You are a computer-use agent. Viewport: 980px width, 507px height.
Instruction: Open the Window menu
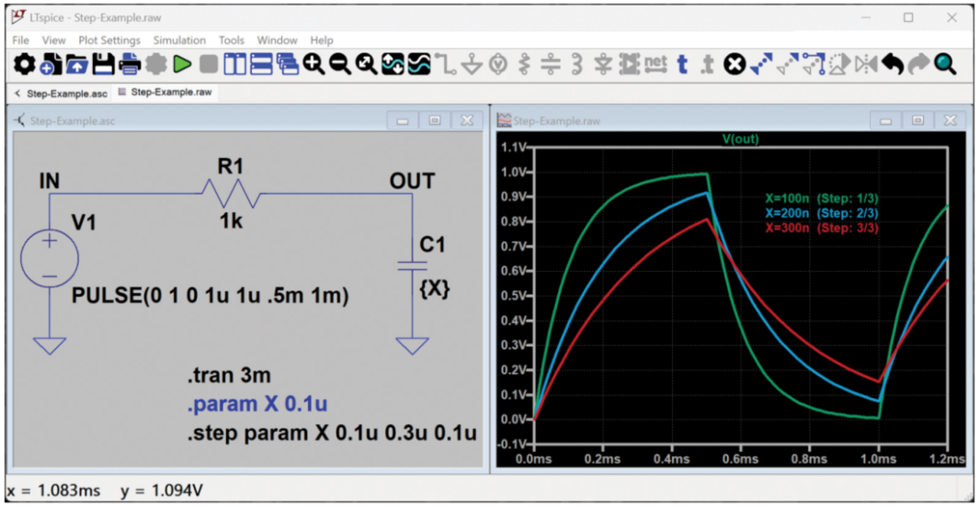click(x=277, y=40)
